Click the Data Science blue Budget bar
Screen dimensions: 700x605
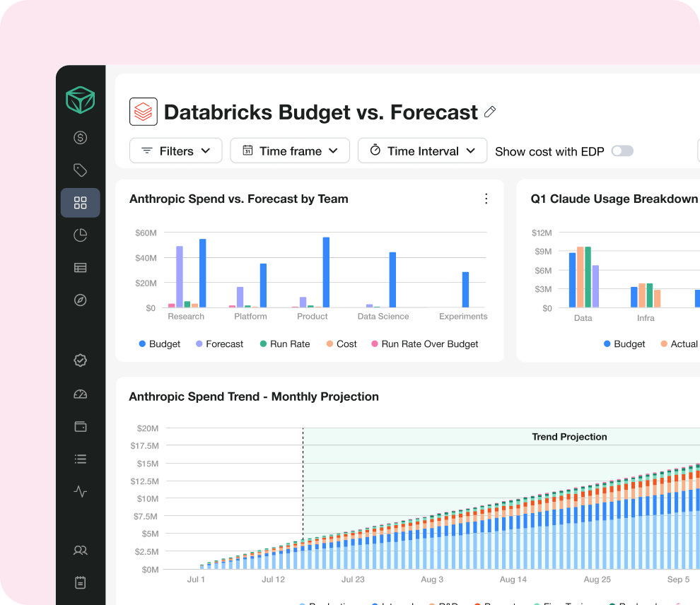pyautogui.click(x=392, y=280)
